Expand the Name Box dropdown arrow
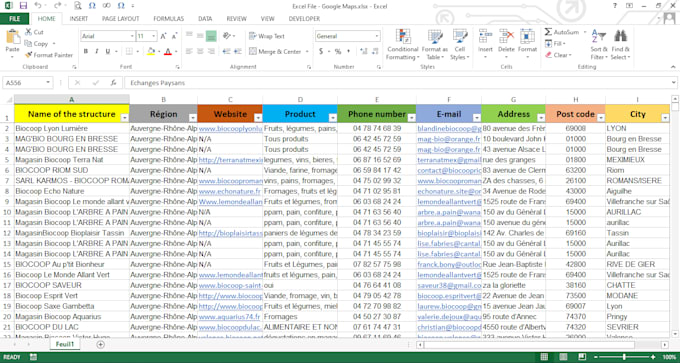This screenshot has height=363, width=680. point(48,82)
